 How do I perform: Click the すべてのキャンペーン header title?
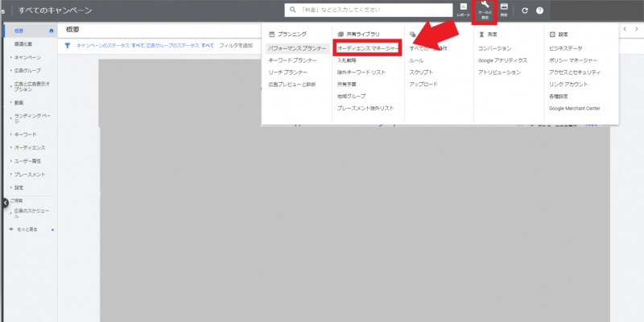pos(55,10)
